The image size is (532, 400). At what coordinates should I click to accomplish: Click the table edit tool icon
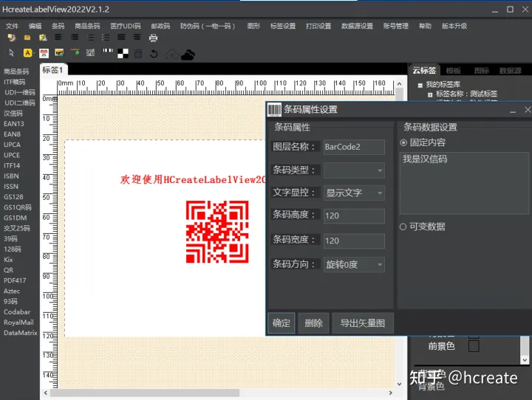tap(90, 52)
